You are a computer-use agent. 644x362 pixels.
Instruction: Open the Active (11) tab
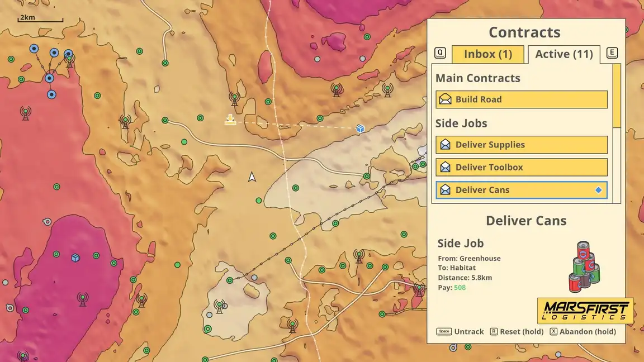click(563, 54)
